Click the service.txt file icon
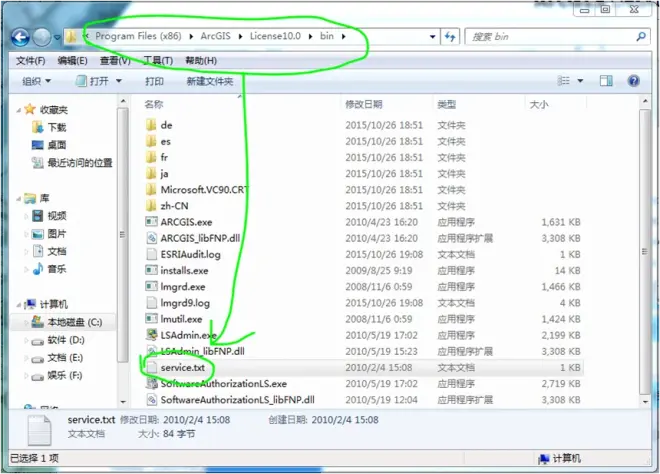 coord(152,368)
